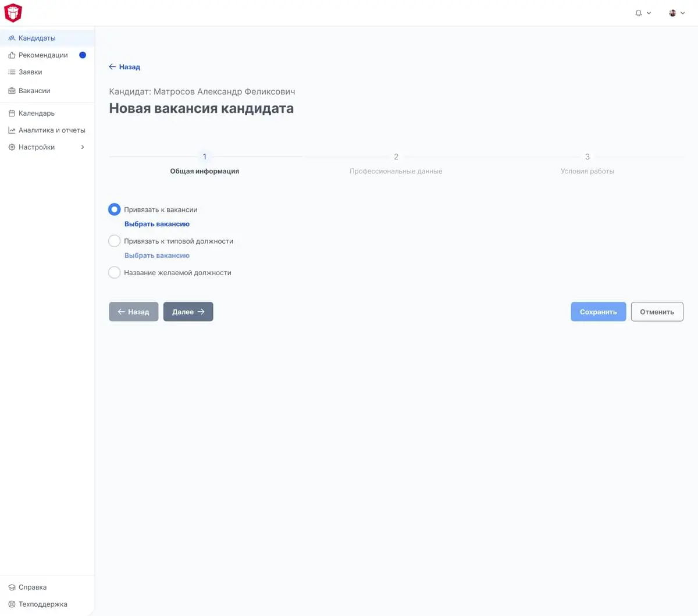This screenshot has height=616, width=698.
Task: Click the Техподдержка support icon
Action: (11, 604)
